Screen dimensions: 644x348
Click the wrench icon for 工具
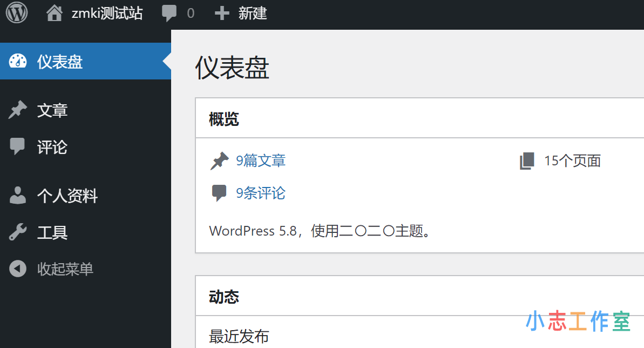pyautogui.click(x=18, y=232)
